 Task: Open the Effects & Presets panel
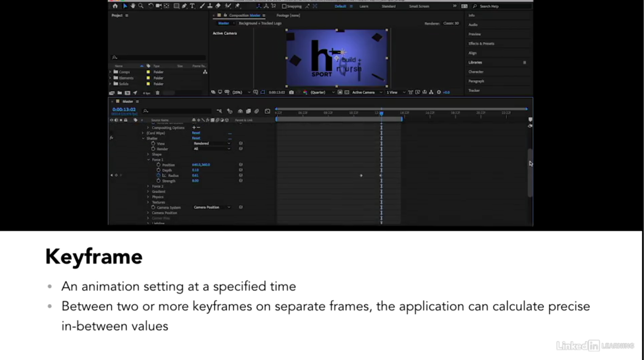[x=481, y=44]
